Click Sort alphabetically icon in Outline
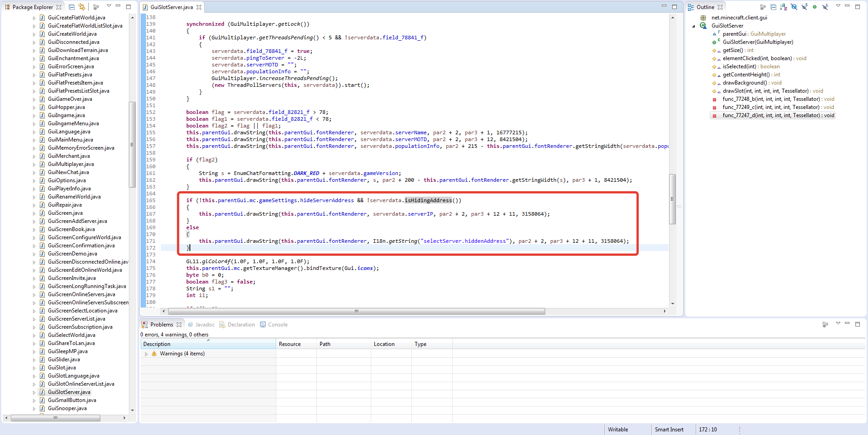The image size is (868, 435). tap(783, 7)
